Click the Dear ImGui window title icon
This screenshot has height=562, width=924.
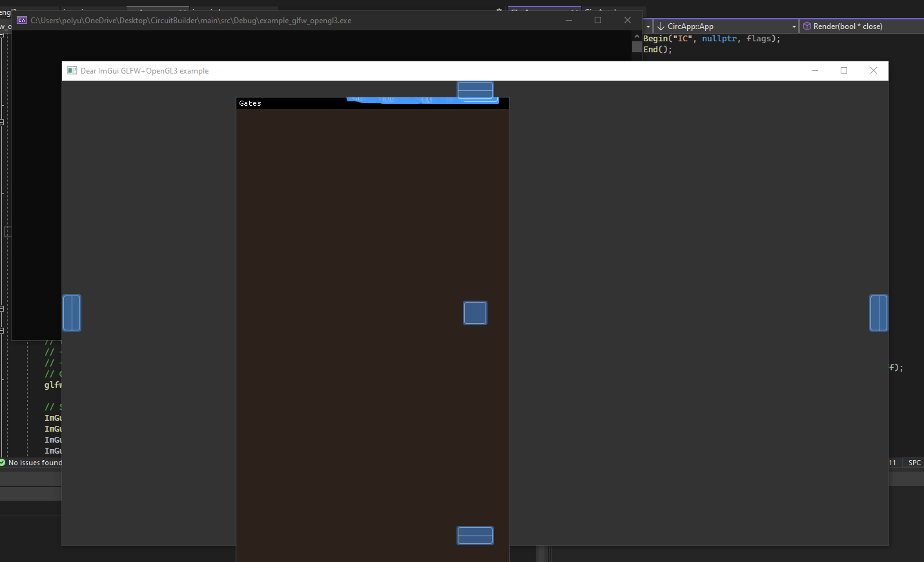72,71
